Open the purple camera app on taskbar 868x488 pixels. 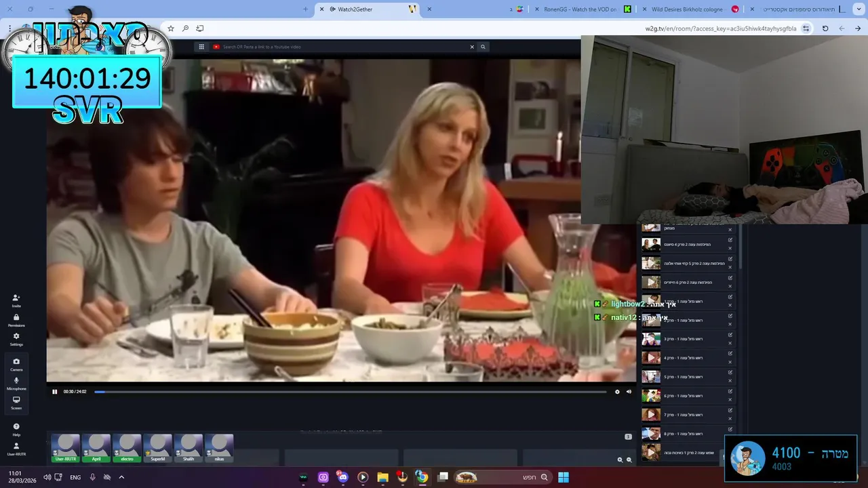click(323, 477)
